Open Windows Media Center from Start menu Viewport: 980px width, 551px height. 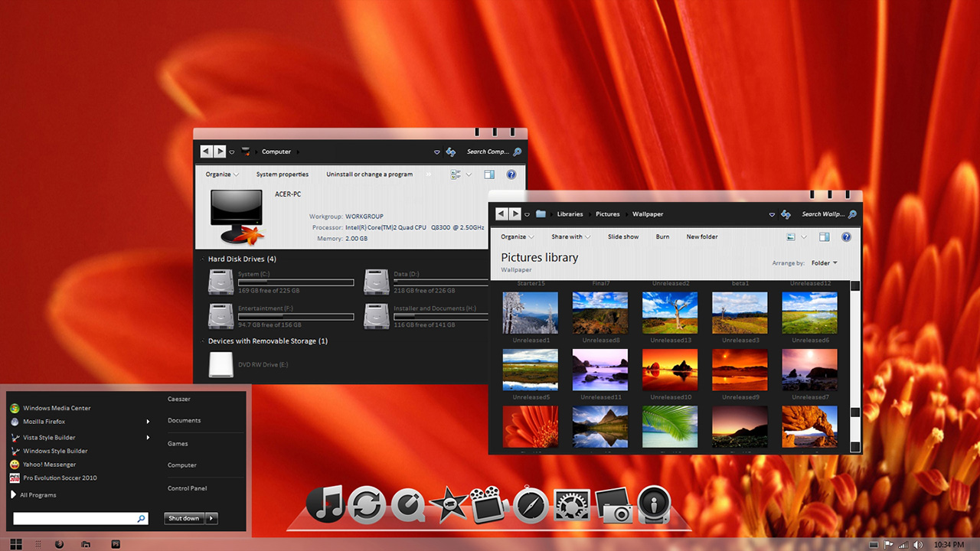tap(50, 408)
